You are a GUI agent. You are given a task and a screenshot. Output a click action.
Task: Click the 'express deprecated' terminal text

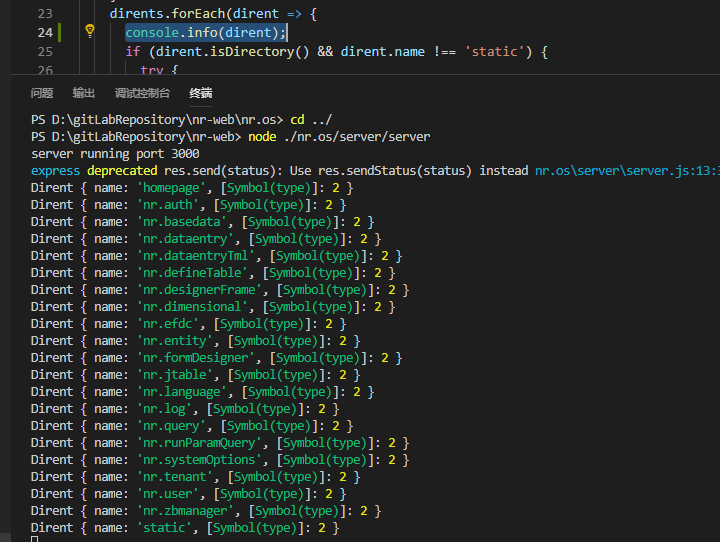[94, 171]
